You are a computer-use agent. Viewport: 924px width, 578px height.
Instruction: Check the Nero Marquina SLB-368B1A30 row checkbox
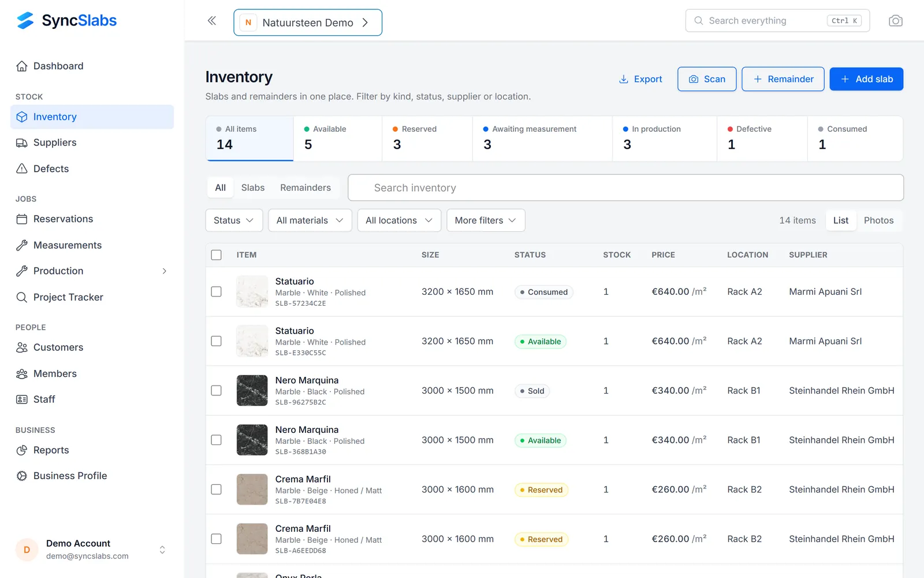217,440
